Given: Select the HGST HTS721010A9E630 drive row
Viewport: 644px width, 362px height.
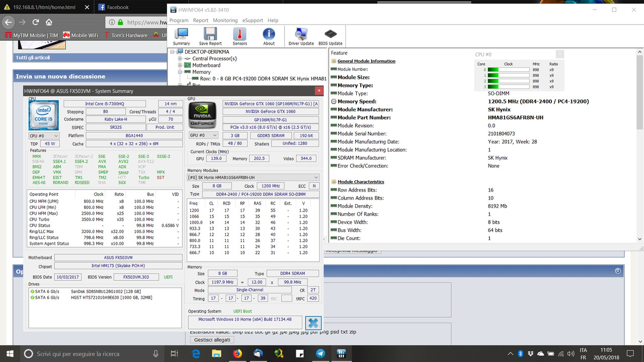Looking at the screenshot, I should tap(105, 298).
